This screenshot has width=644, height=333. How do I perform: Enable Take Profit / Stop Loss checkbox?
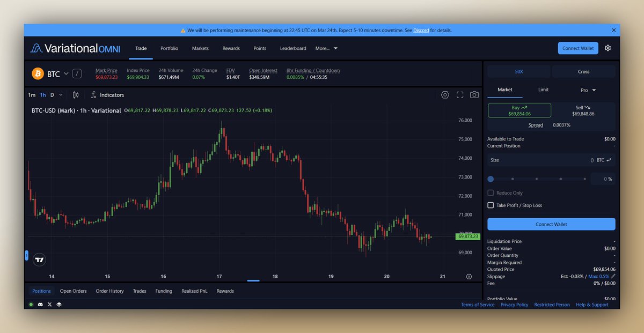pos(491,205)
